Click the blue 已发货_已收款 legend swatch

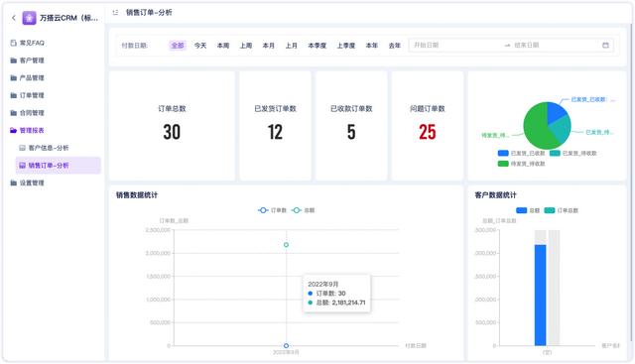503,153
